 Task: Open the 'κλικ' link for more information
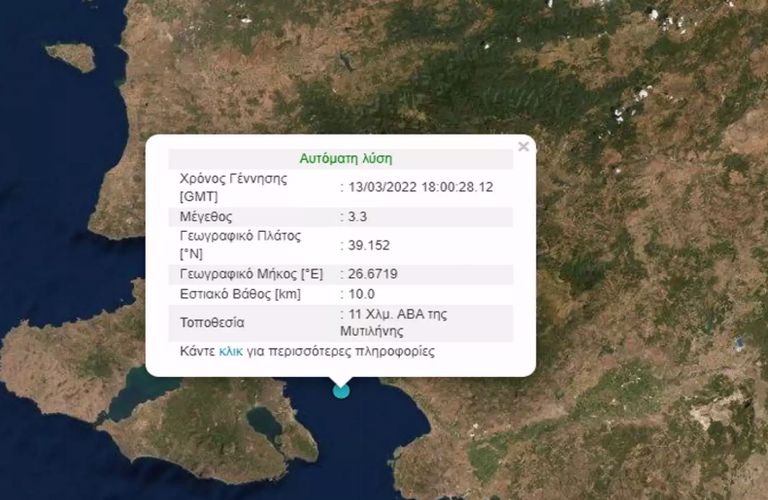tap(230, 352)
